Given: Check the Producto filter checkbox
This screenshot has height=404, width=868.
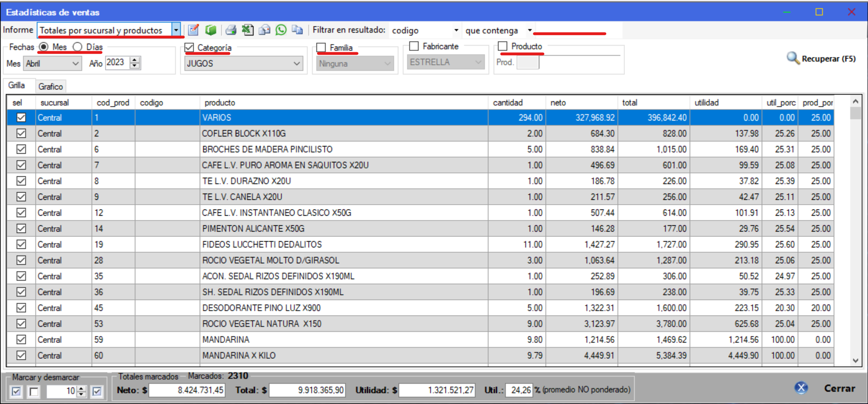Looking at the screenshot, I should click(503, 46).
